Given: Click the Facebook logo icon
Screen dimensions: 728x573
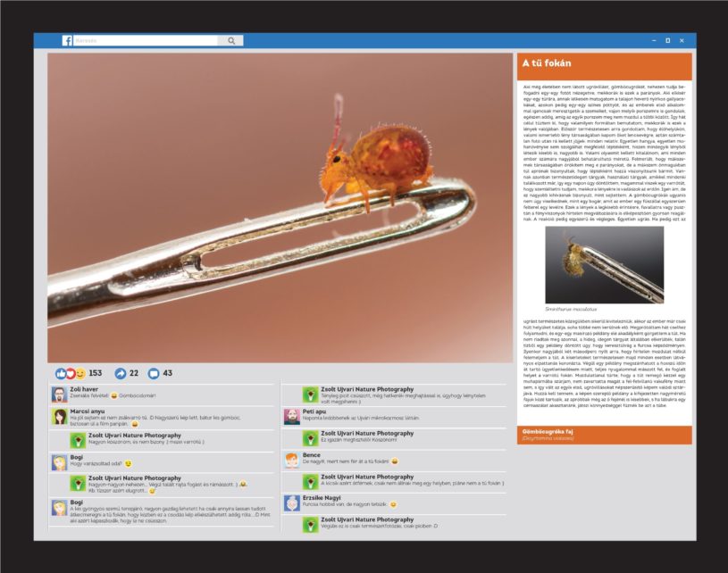Looking at the screenshot, I should [x=67, y=41].
